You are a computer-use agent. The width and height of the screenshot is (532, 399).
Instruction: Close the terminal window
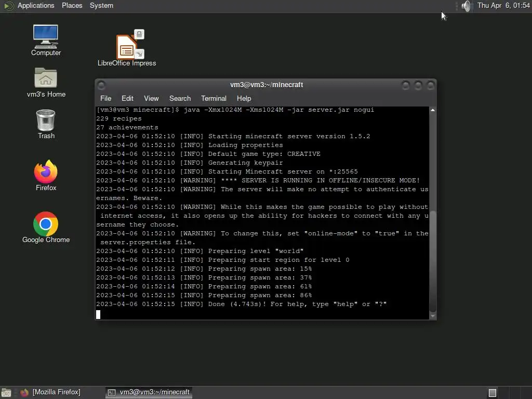[430, 85]
